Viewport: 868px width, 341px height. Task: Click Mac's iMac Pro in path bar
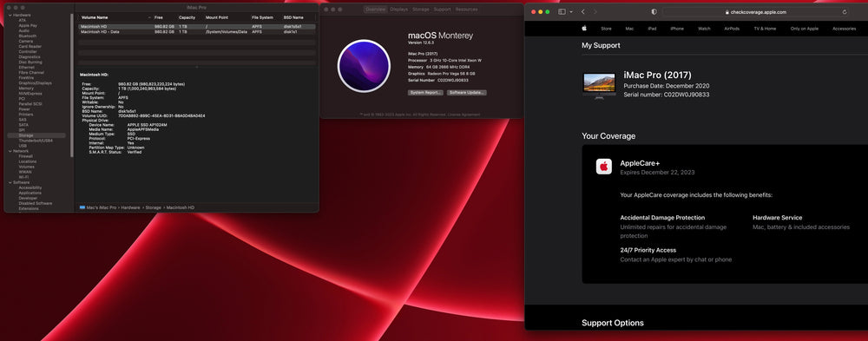point(102,207)
